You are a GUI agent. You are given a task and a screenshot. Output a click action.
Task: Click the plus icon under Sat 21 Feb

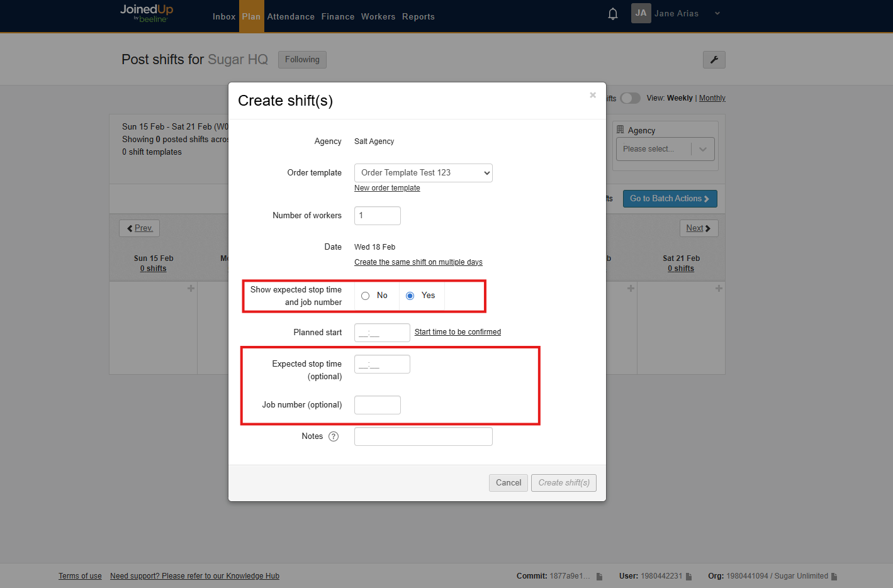coord(718,289)
